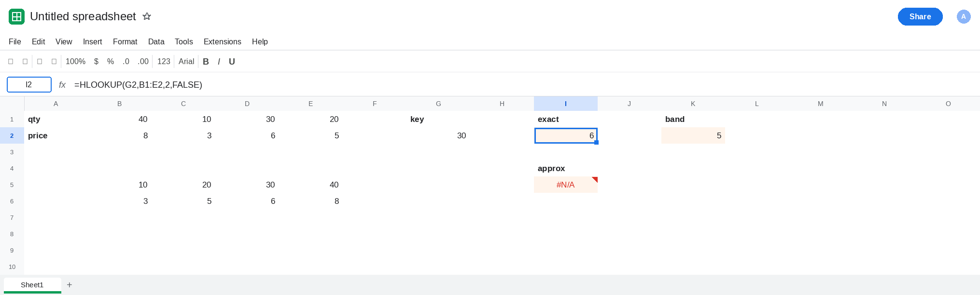
Task: Open the 100% zoom dropdown
Action: (x=75, y=62)
